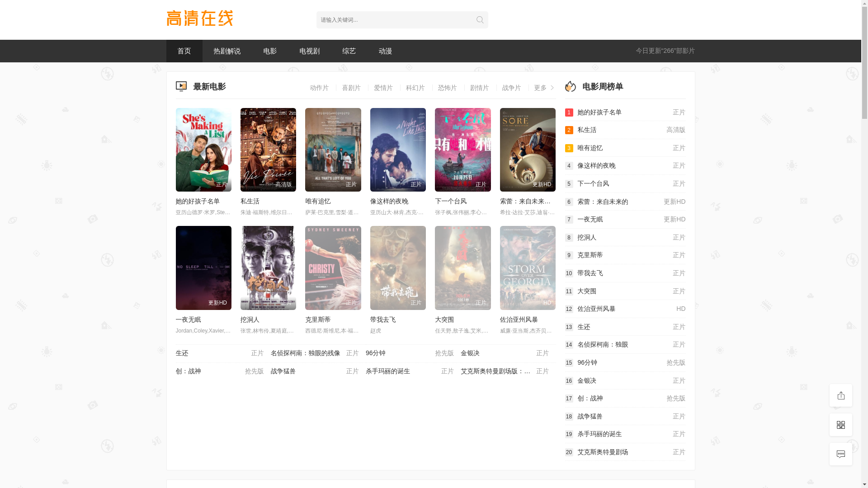Click title 像这样的夜晚 under poster
Viewport: 868px width, 488px height.
tap(389, 202)
